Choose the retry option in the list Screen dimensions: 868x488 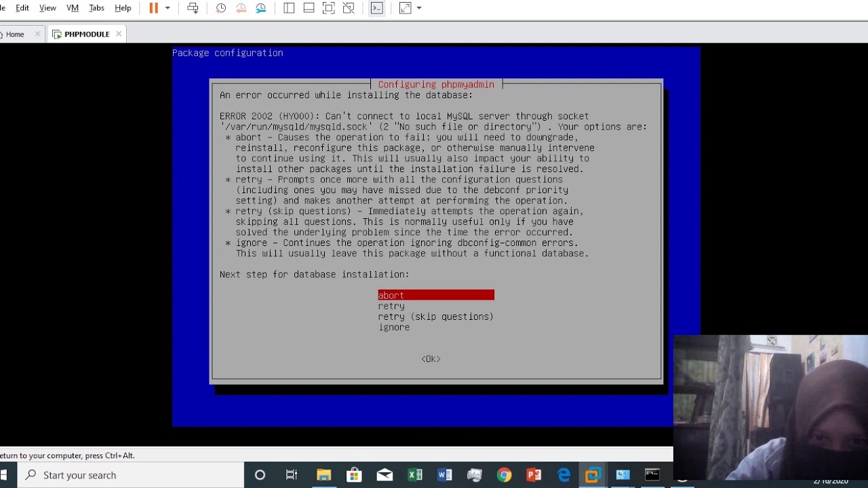(391, 306)
